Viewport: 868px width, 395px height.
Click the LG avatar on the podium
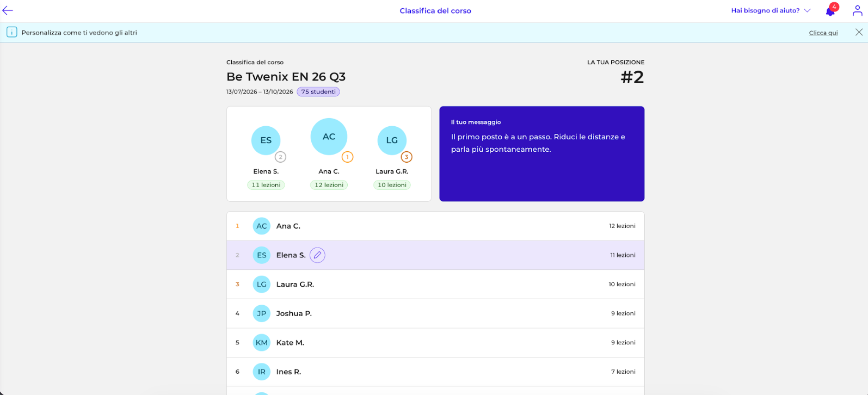point(392,140)
